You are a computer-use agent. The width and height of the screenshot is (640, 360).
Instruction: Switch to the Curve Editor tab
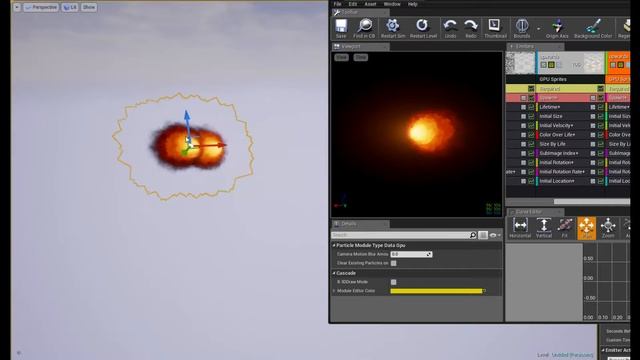(535, 212)
